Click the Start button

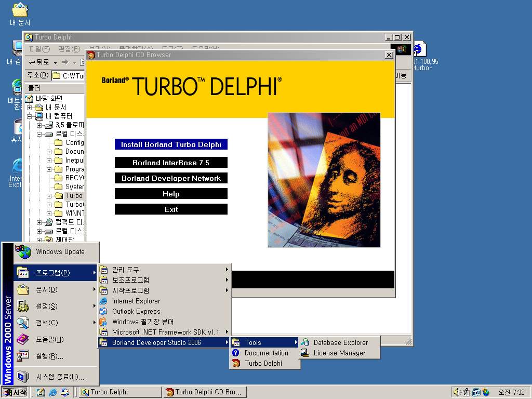click(x=15, y=392)
